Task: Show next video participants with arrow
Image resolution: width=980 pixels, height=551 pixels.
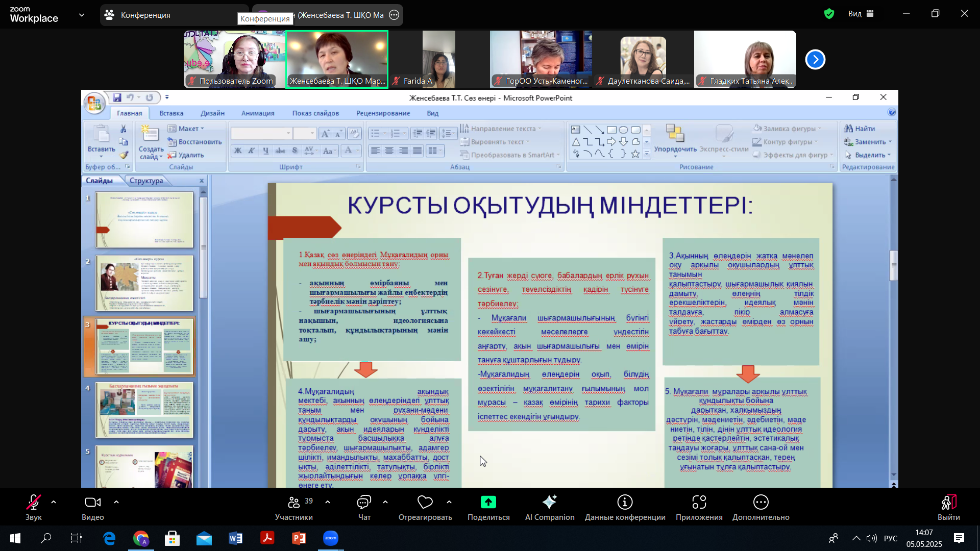Action: tap(815, 60)
